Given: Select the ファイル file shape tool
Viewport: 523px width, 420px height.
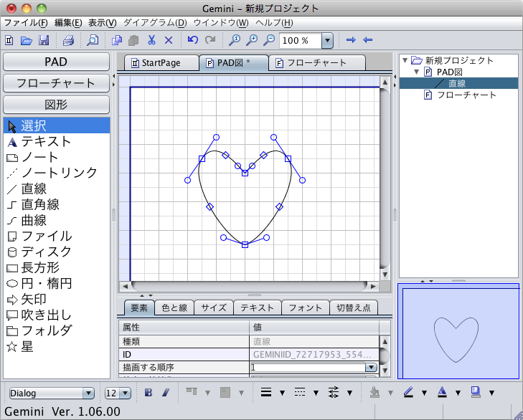Looking at the screenshot, I should 57,237.
